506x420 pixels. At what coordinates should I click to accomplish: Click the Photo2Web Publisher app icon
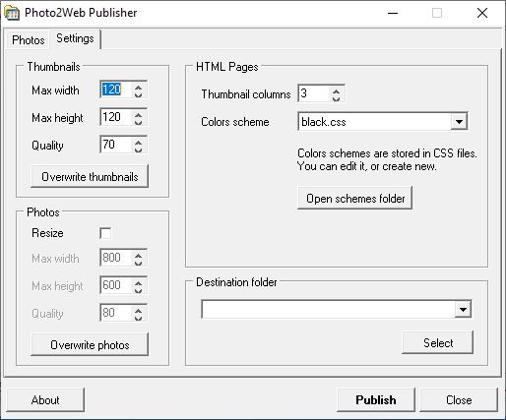tap(12, 13)
